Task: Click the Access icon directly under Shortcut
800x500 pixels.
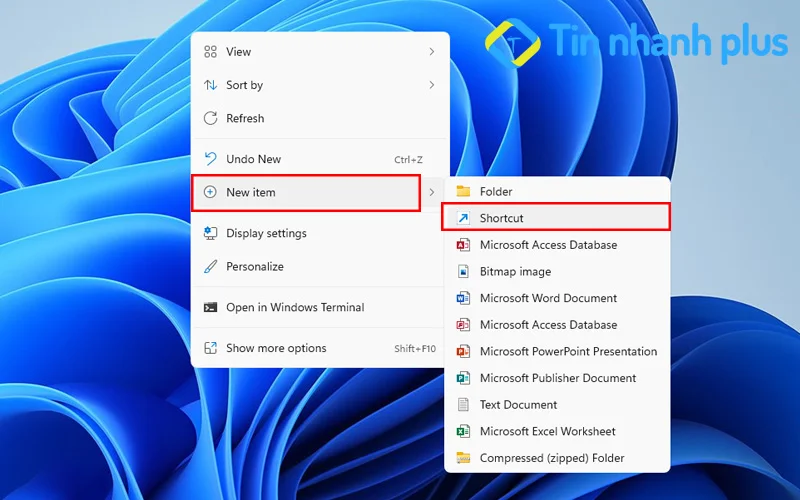Action: (463, 245)
